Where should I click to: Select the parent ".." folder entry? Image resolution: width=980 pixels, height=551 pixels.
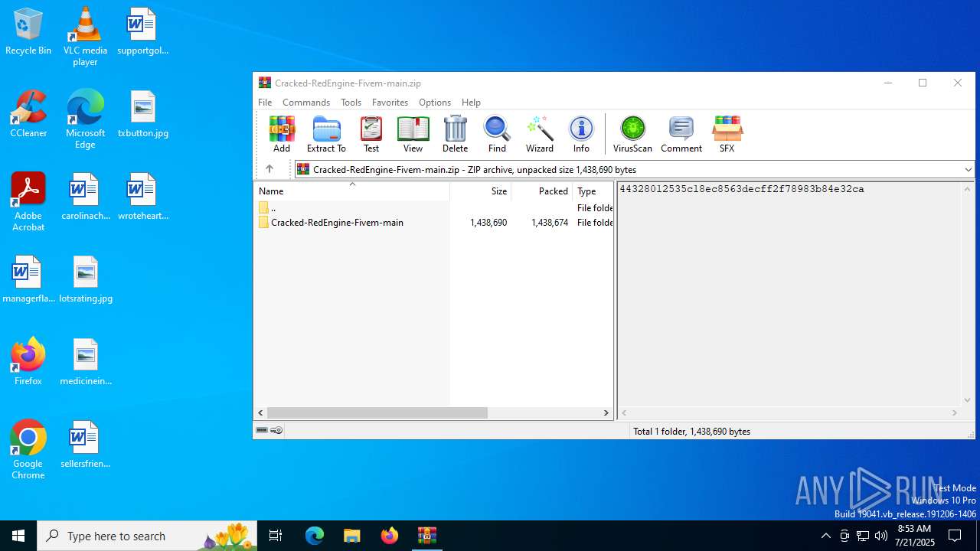pos(433,208)
